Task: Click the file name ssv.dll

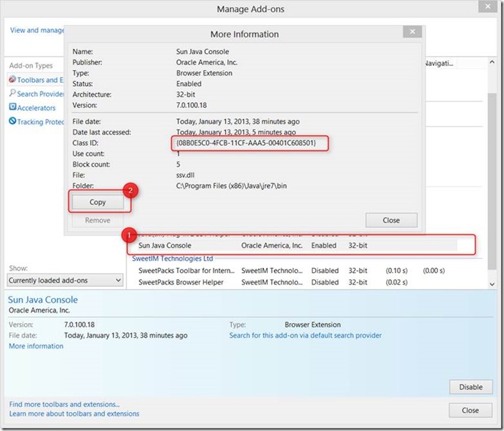Action: click(x=185, y=175)
